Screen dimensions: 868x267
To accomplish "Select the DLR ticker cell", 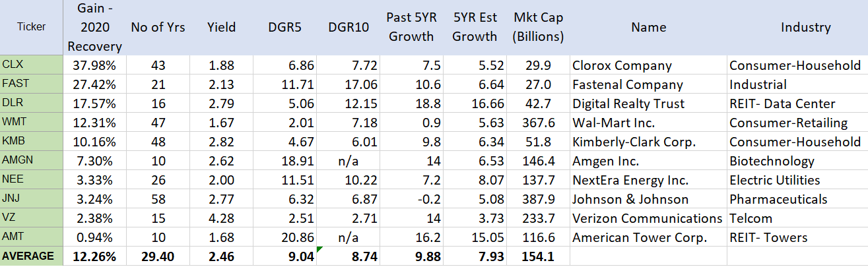I will [x=32, y=104].
